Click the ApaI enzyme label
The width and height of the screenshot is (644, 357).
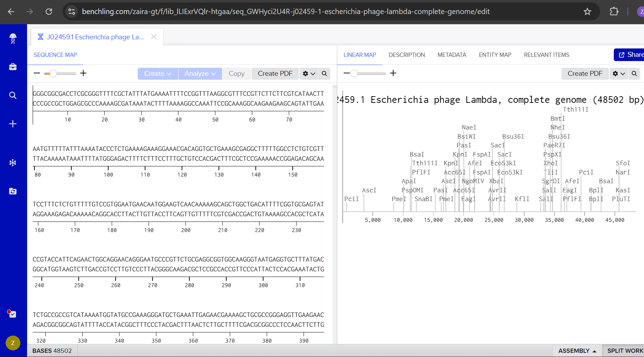(x=409, y=181)
